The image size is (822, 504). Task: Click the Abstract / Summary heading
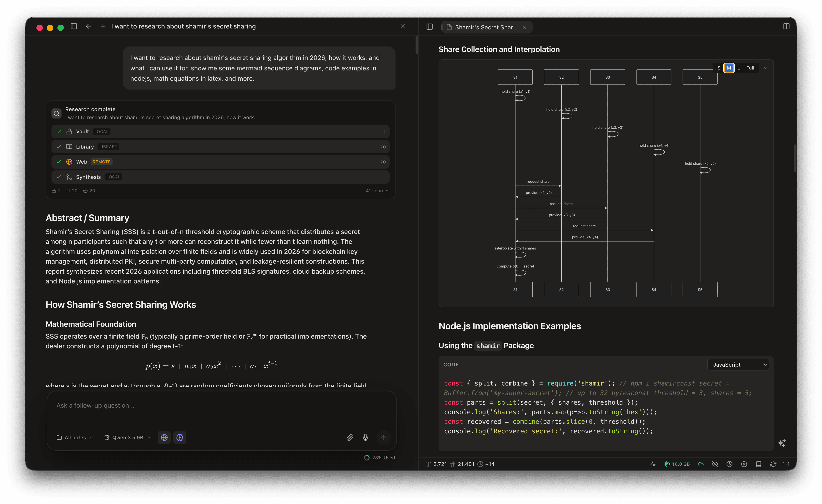[87, 218]
